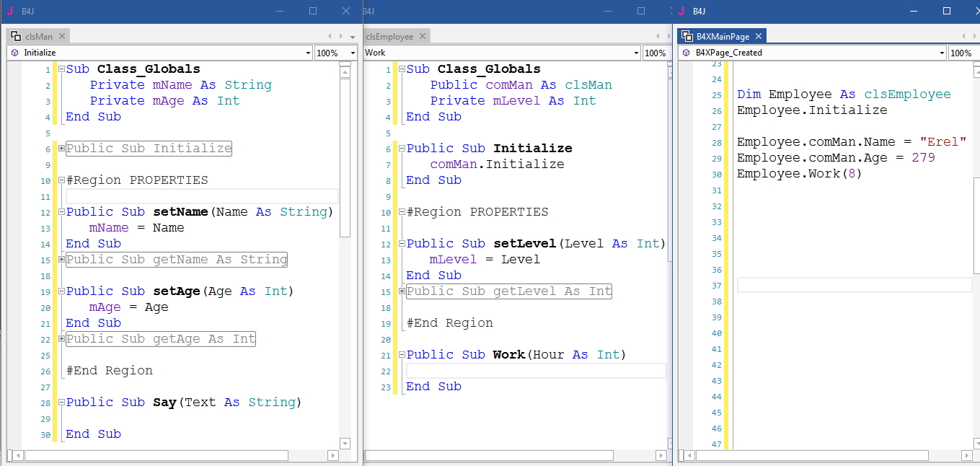Close the clsEmployee tab
This screenshot has height=466, width=980.
click(423, 36)
